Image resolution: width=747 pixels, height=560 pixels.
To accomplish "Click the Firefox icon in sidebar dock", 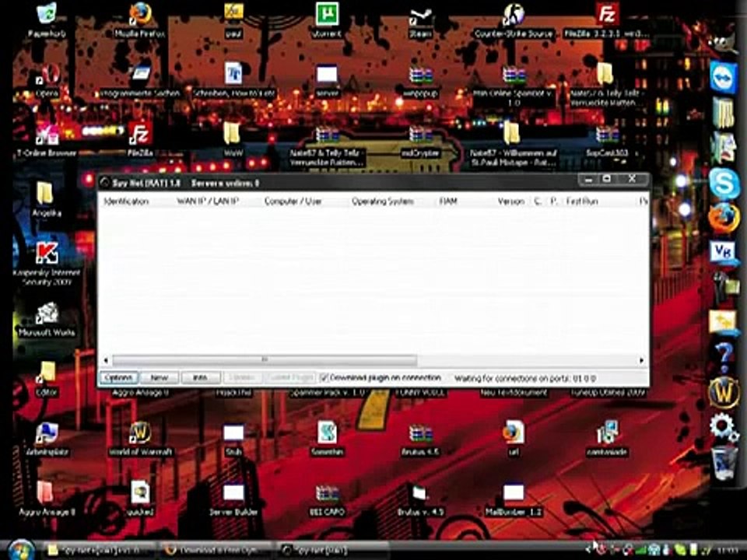I will point(724,218).
